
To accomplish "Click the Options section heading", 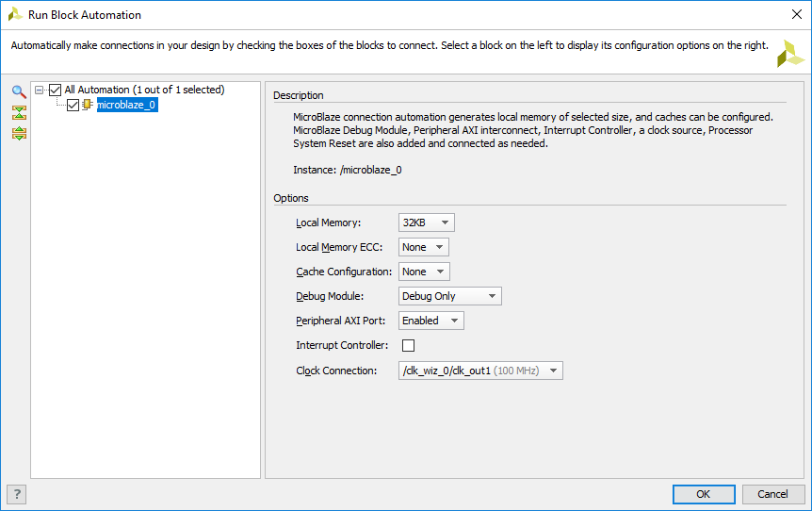I will [291, 198].
